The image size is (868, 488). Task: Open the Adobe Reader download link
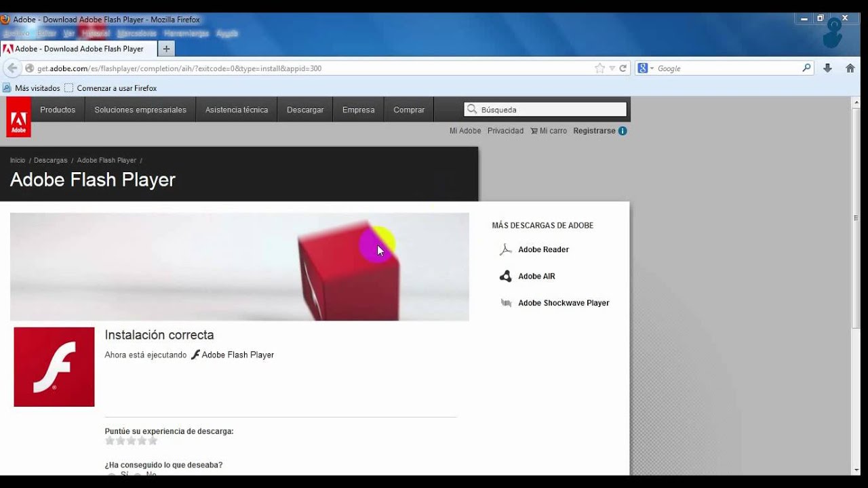click(x=543, y=249)
